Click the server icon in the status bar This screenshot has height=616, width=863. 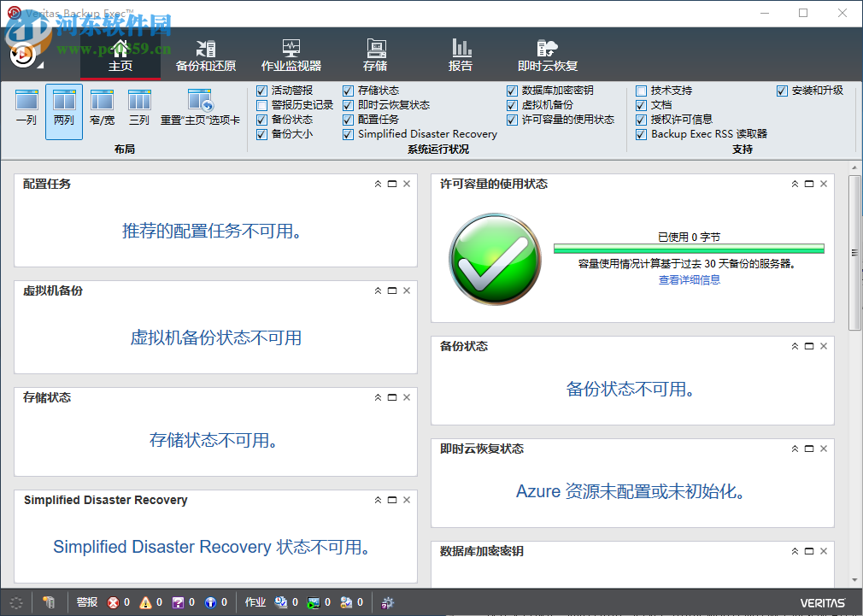click(x=49, y=602)
